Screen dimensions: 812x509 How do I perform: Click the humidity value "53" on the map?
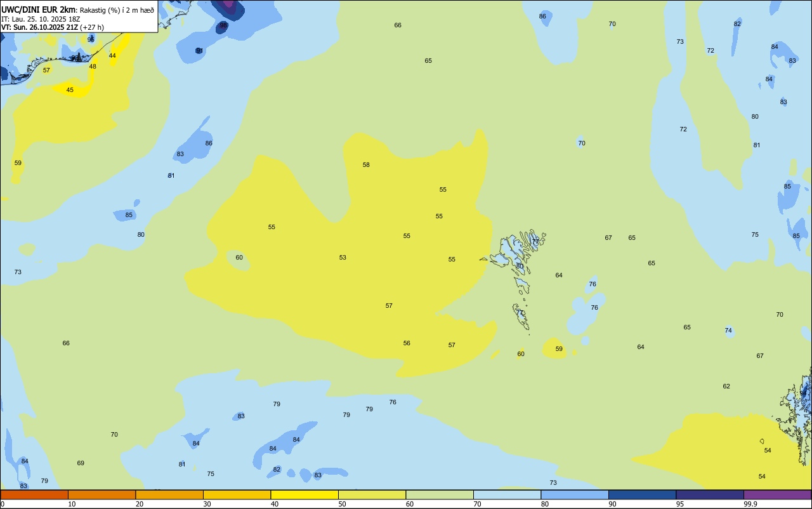(x=343, y=258)
